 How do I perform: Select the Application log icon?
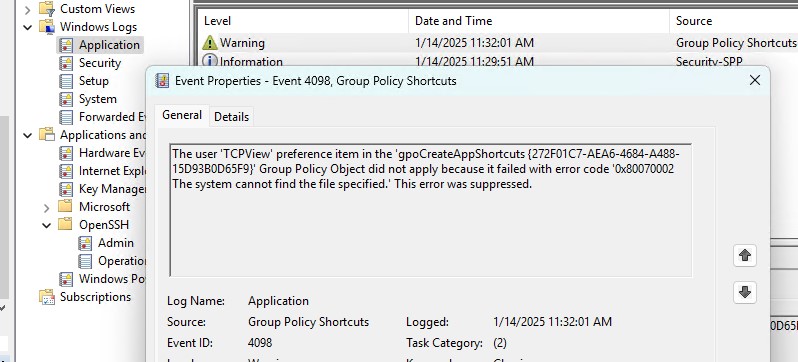[x=66, y=45]
